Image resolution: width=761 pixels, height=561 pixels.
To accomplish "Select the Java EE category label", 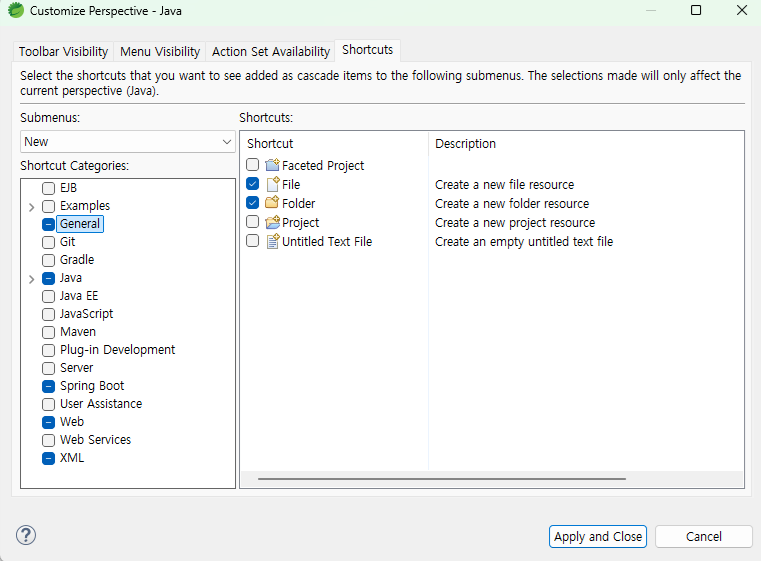I will click(79, 296).
